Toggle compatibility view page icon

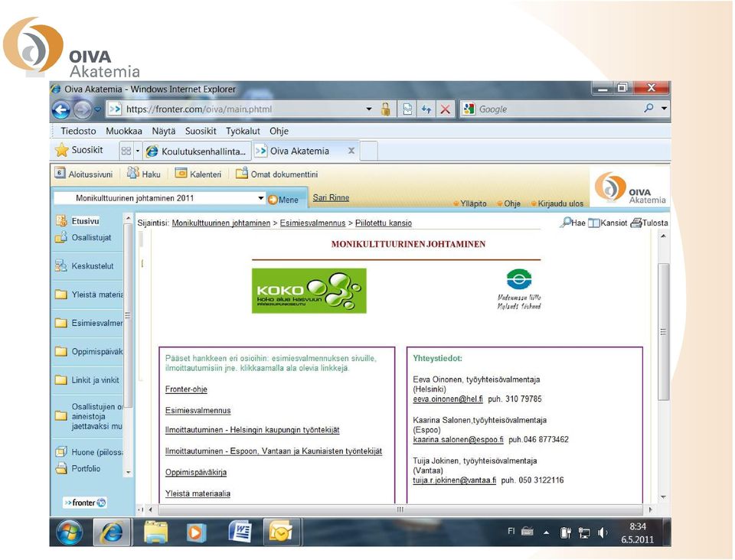tap(407, 109)
